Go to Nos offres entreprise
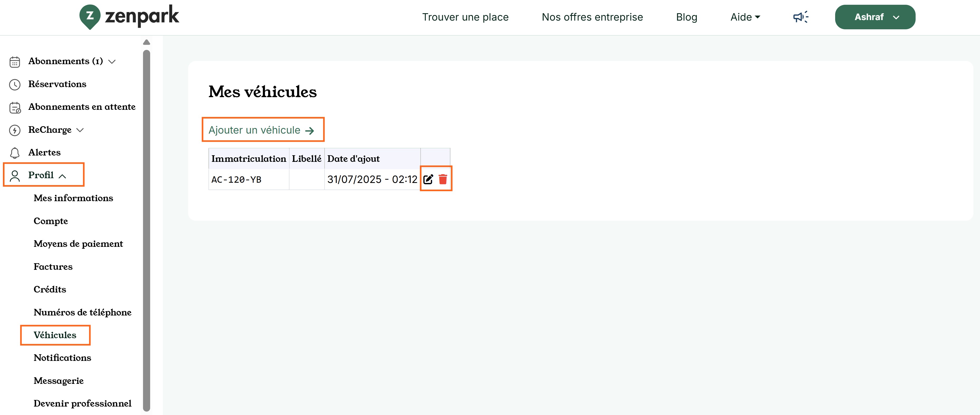This screenshot has width=980, height=415. (x=592, y=17)
